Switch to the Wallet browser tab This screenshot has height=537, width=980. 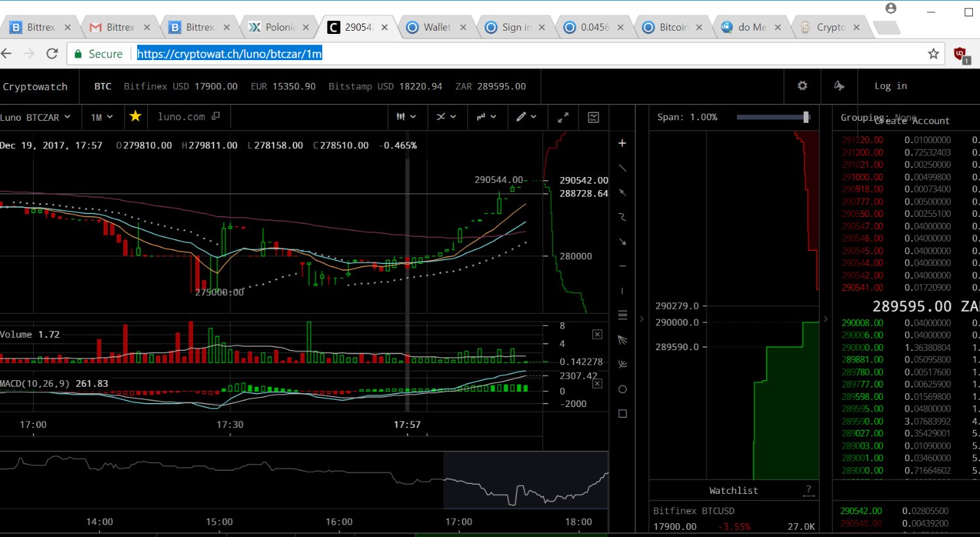(436, 27)
